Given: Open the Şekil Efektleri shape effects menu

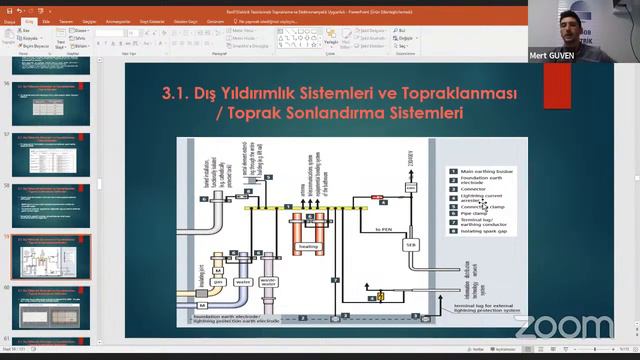Looking at the screenshot, I should coord(370,46).
